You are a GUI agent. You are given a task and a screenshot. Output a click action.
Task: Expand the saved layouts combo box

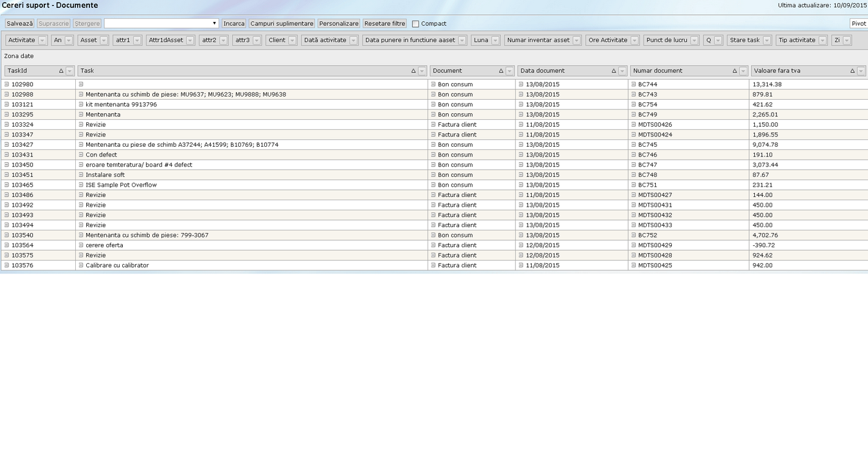214,23
